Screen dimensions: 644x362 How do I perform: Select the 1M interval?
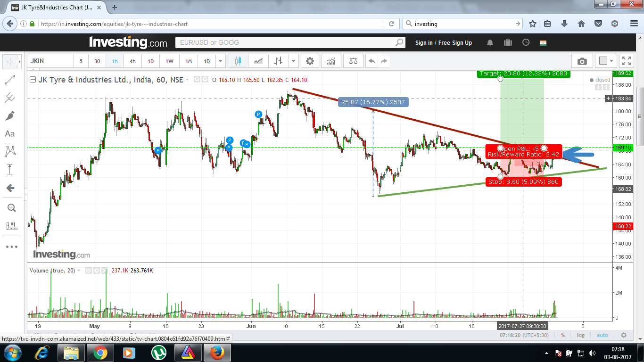189,61
